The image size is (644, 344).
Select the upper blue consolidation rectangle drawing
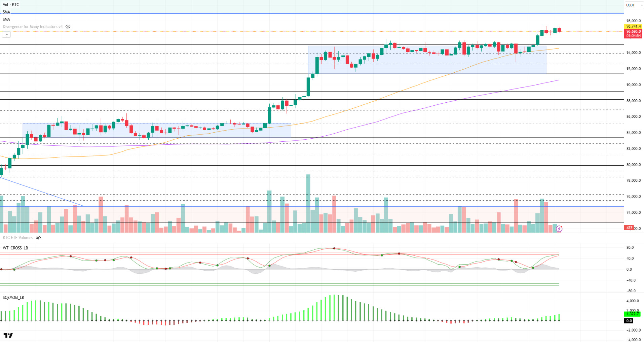tap(427, 60)
